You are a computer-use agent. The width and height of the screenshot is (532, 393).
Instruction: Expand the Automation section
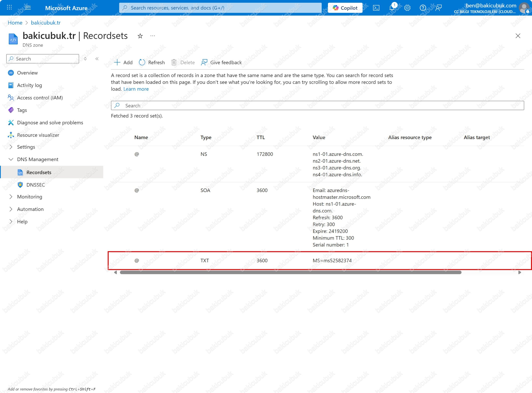(x=11, y=209)
